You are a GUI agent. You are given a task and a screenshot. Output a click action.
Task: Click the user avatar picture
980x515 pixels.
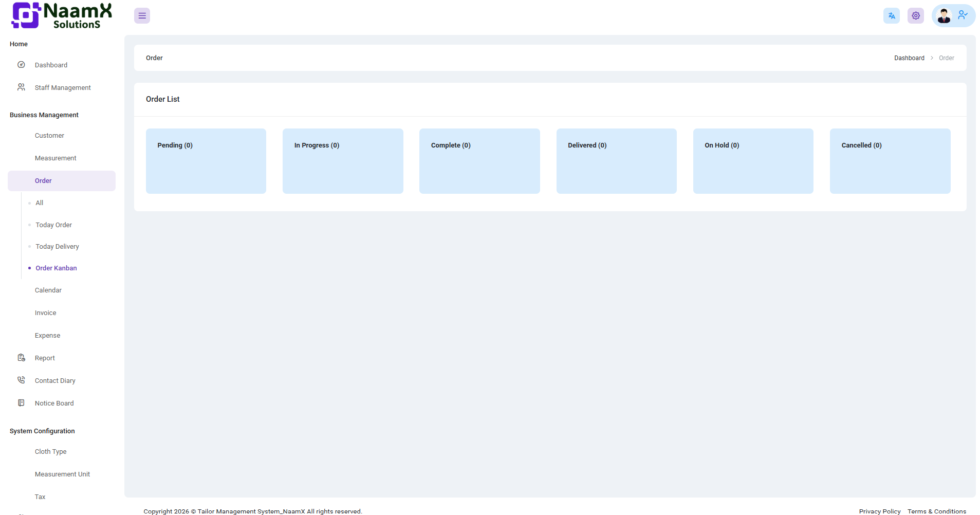point(944,16)
